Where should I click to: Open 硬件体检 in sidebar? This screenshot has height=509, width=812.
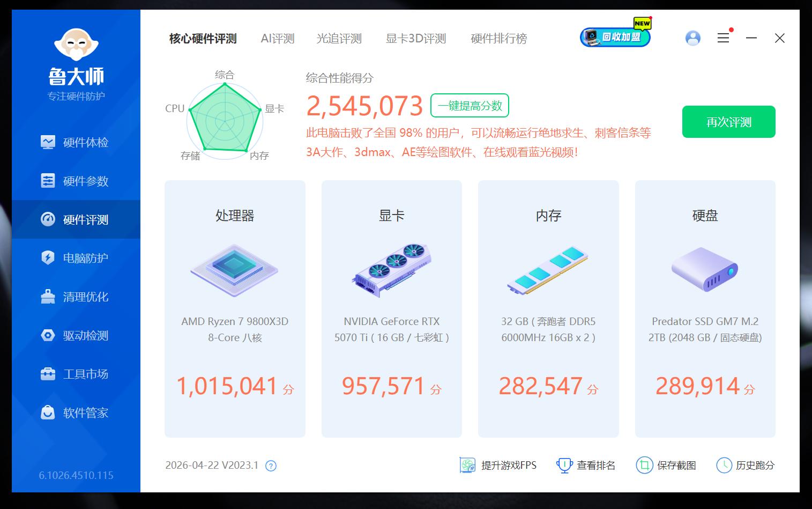tap(76, 142)
